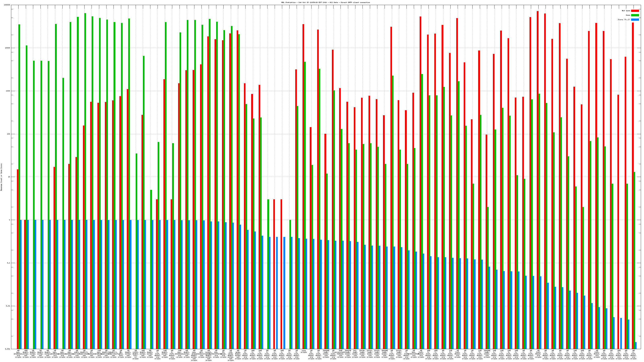
Task: Click the 'none origin' x-axis label
Action: [304, 352]
